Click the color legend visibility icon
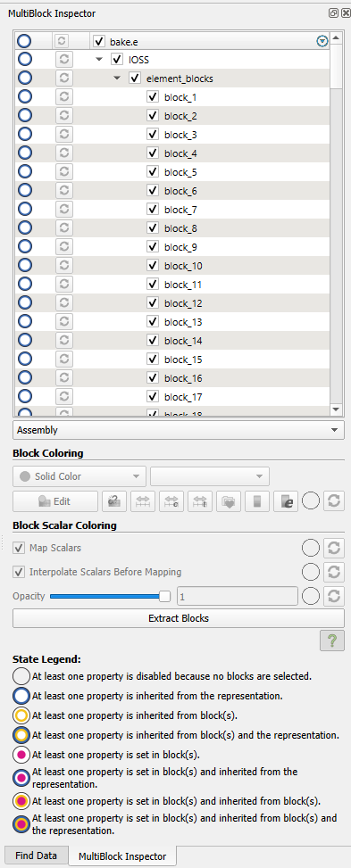This screenshot has height=868, width=351. click(x=256, y=501)
